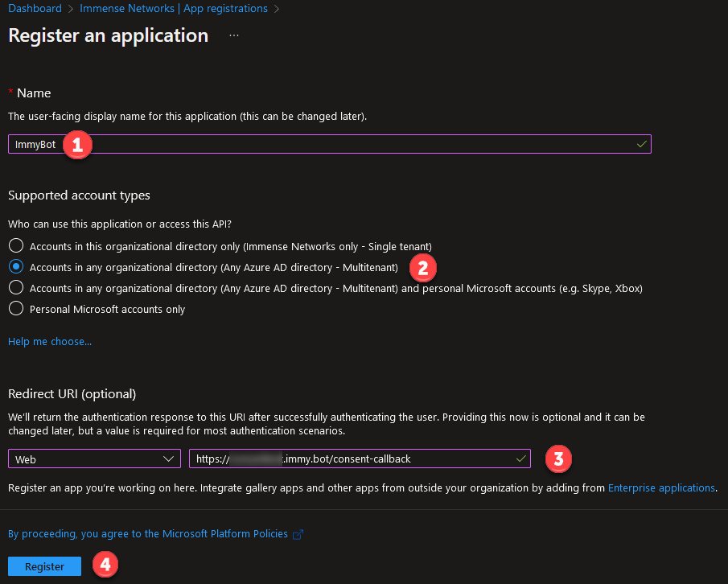Click the red step 4 badge marker
This screenshot has width=728, height=584.
(105, 565)
